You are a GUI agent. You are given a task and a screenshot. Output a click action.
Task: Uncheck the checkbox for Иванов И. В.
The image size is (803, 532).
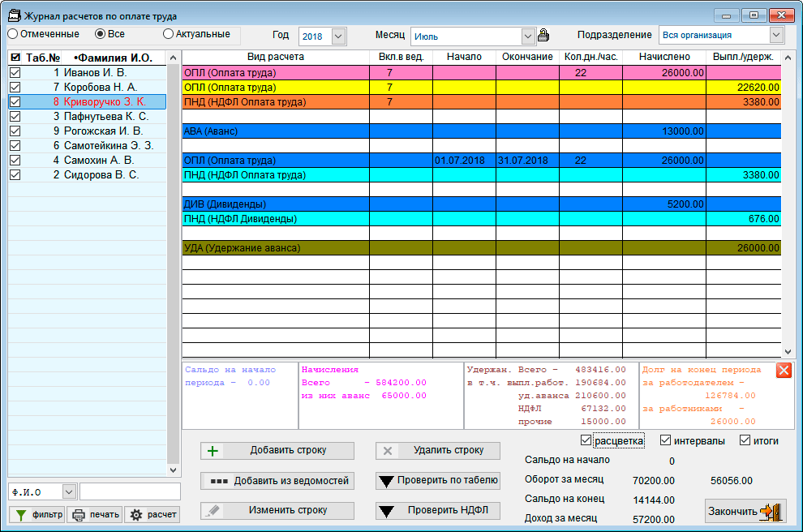coord(15,73)
